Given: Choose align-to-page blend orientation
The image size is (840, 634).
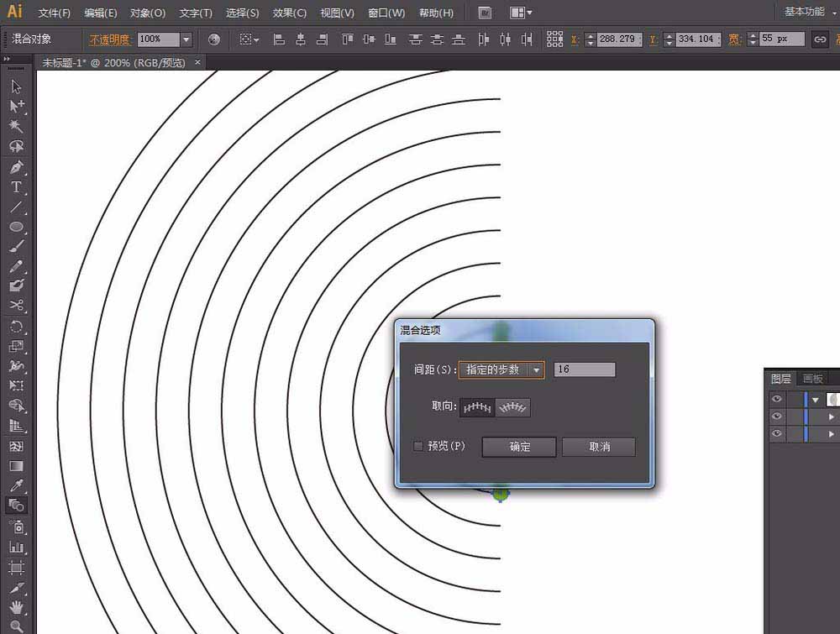Looking at the screenshot, I should 477,407.
